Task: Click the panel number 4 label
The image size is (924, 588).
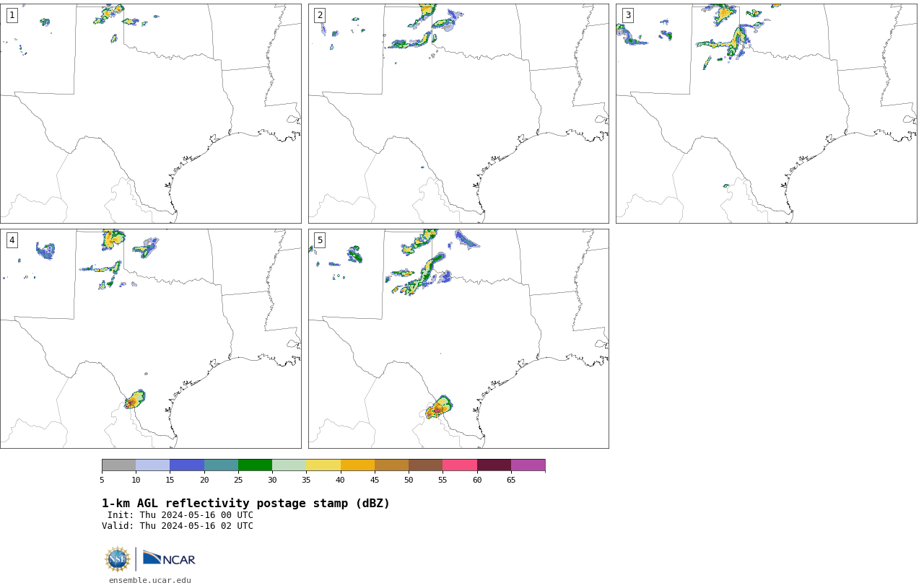Action: 12,240
